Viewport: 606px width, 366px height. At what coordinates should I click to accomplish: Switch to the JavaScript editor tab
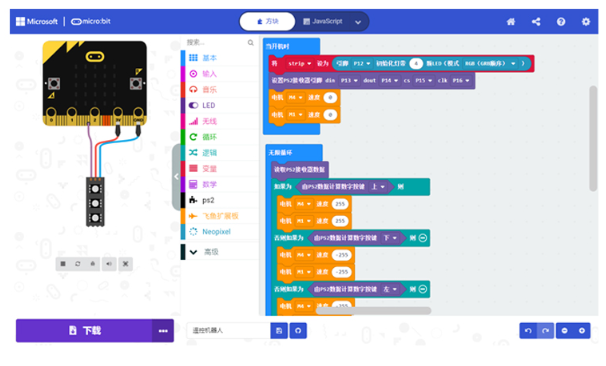(x=323, y=21)
